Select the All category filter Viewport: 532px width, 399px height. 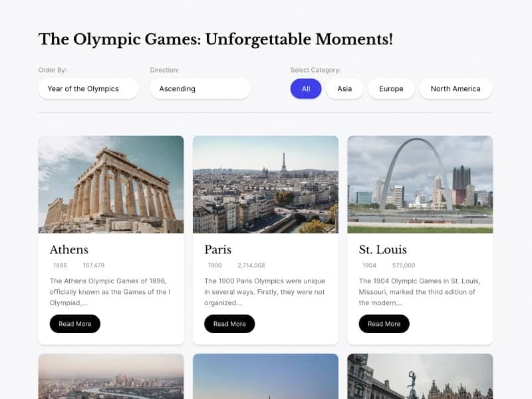pyautogui.click(x=306, y=89)
